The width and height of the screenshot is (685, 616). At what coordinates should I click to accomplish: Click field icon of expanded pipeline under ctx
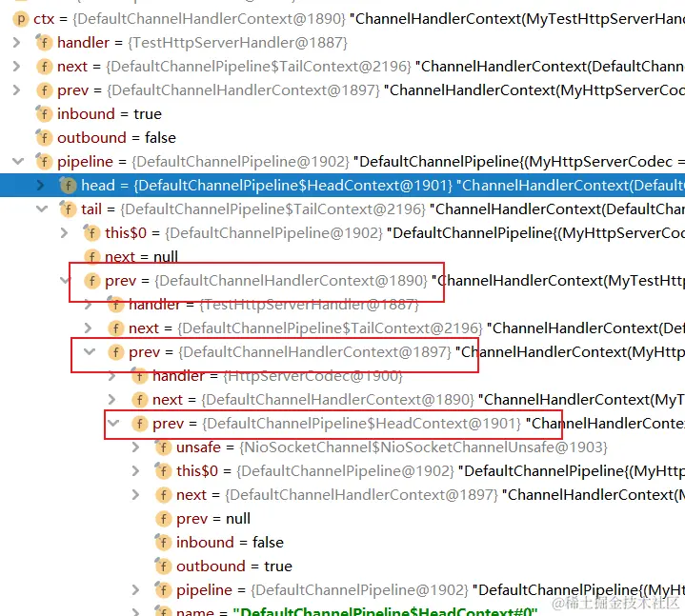tap(44, 162)
